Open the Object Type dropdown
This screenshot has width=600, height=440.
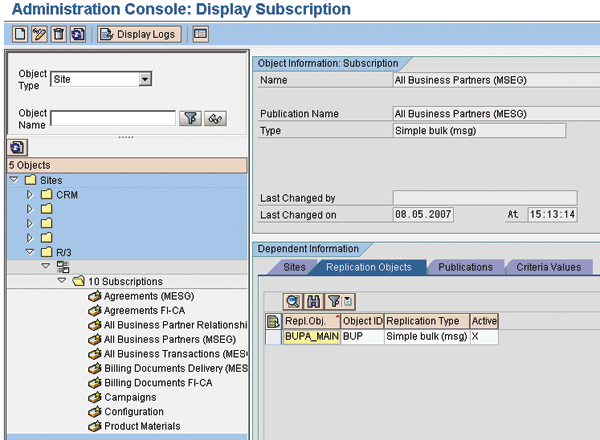(145, 79)
